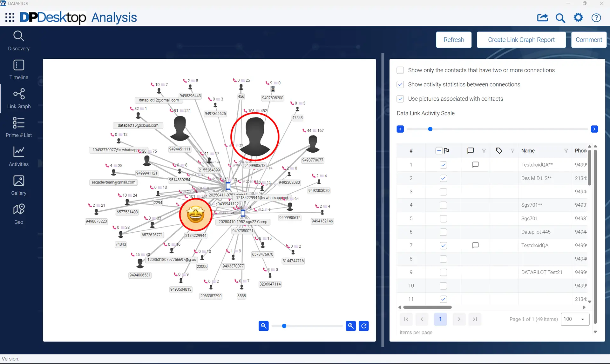Open the items per page dropdown
The height and width of the screenshot is (364, 610).
pyautogui.click(x=575, y=319)
